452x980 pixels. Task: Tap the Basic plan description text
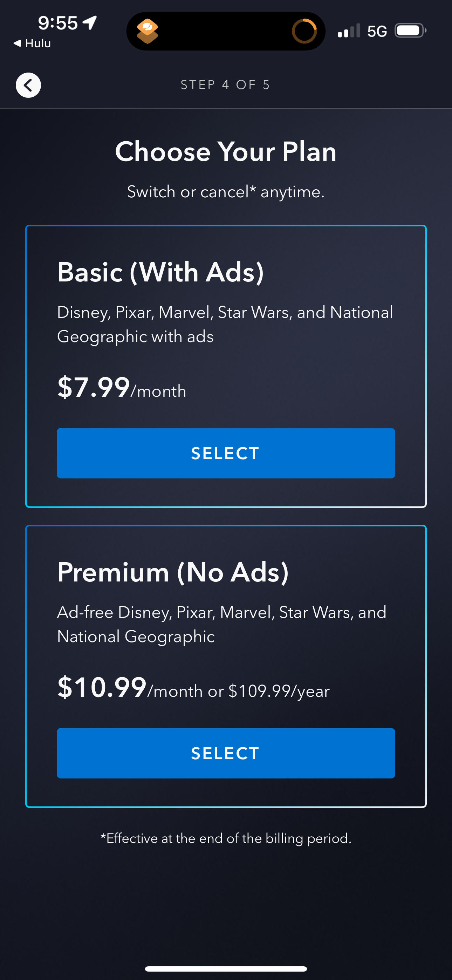(x=225, y=324)
